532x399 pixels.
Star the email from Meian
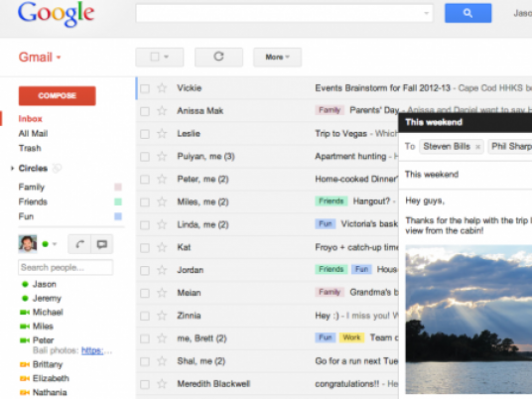point(162,293)
